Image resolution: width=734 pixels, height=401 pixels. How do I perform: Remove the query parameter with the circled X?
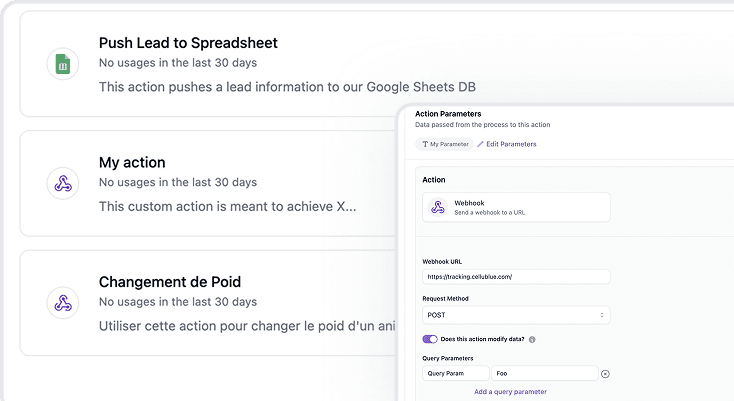tap(605, 374)
